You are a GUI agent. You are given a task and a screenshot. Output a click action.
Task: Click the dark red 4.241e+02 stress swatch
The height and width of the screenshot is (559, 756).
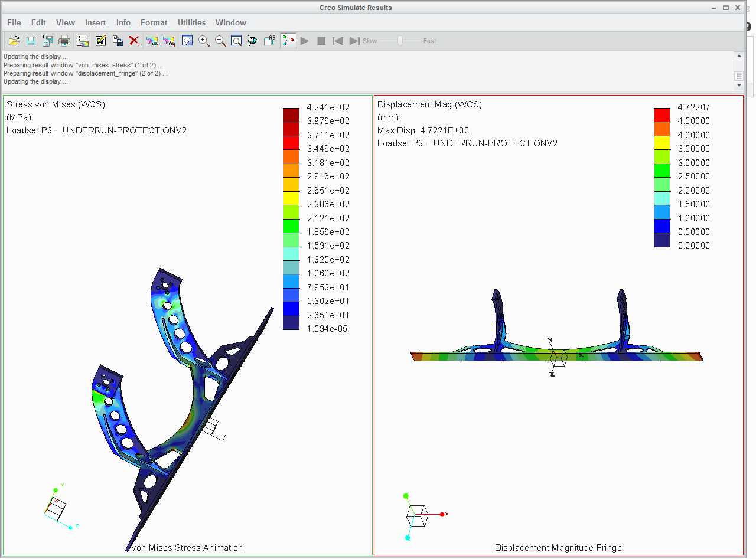point(291,114)
